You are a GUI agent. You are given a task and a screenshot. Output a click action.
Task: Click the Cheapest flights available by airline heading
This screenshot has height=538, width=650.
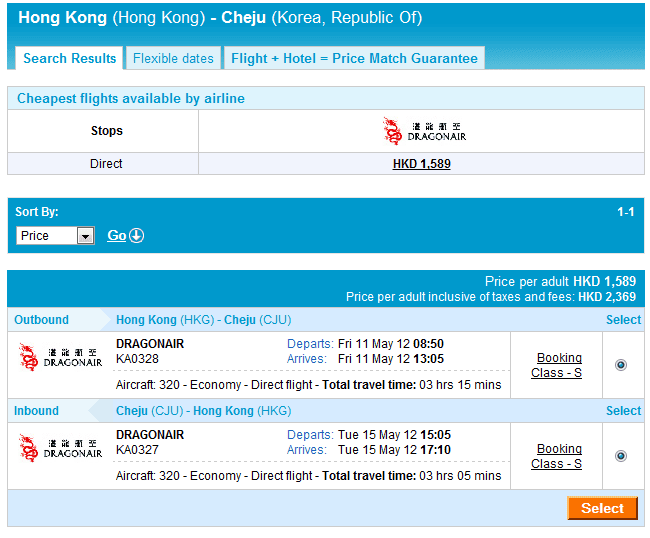(131, 99)
